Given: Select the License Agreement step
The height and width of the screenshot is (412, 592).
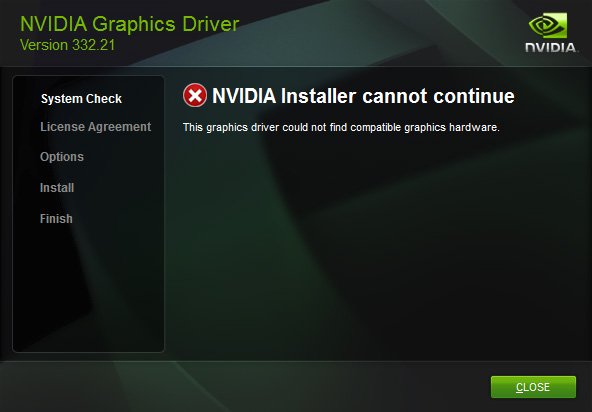Looking at the screenshot, I should click(96, 127).
